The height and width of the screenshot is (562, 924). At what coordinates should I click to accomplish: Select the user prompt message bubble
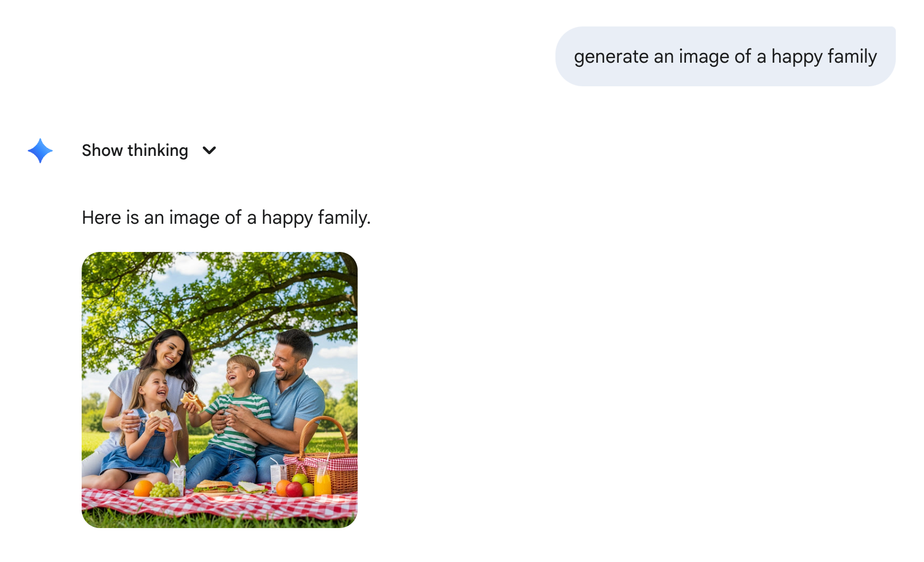pyautogui.click(x=724, y=56)
